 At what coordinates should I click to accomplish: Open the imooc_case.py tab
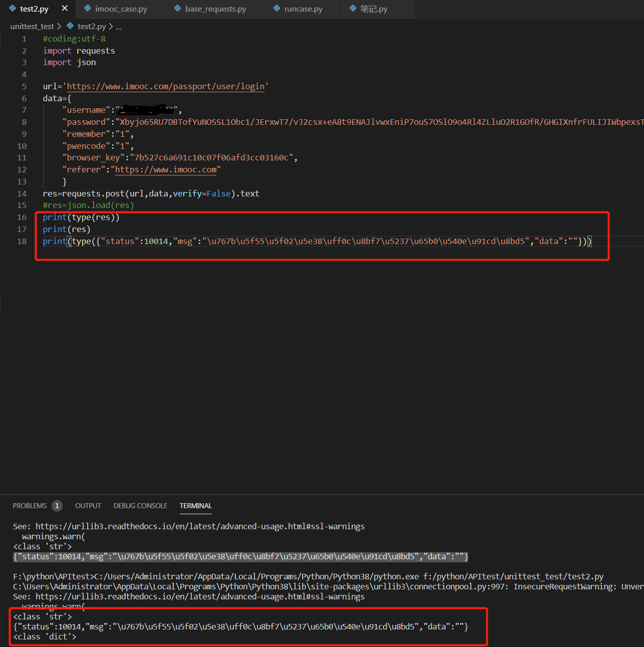[x=121, y=9]
